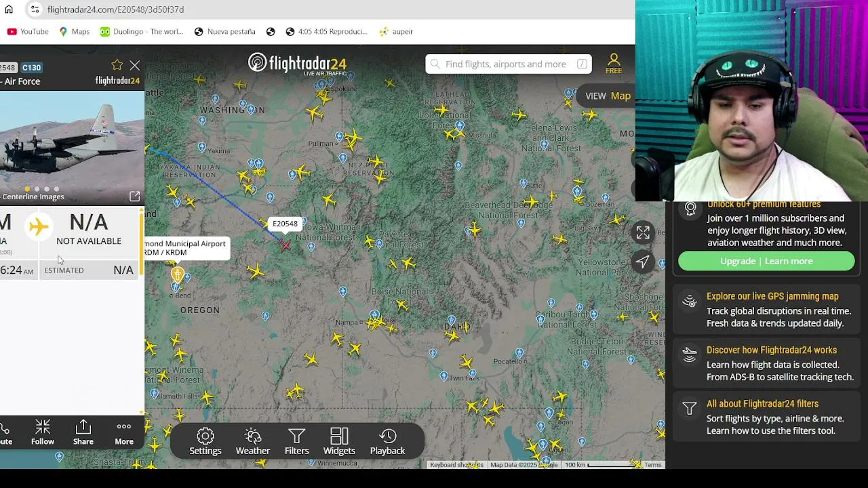Open the 4:05 Reproduci... bookmark
Image resolution: width=868 pixels, height=488 pixels.
[x=326, y=31]
